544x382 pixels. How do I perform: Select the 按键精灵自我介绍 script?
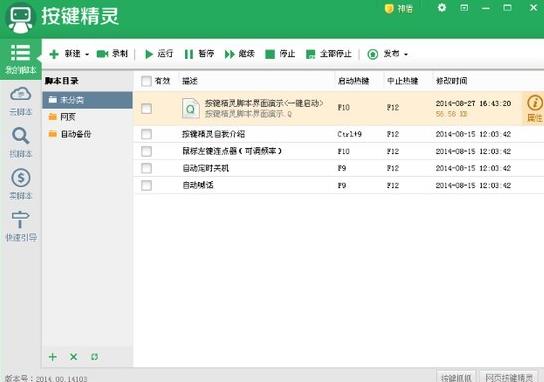point(213,134)
